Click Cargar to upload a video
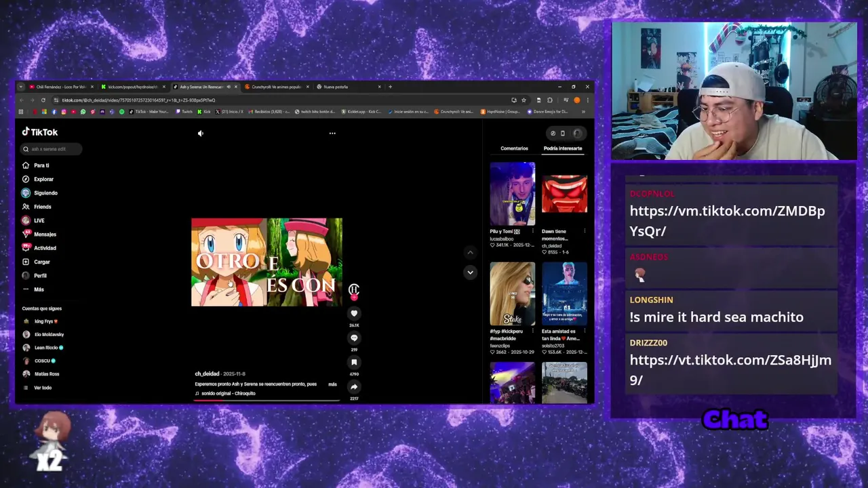This screenshot has height=488, width=868. pyautogui.click(x=36, y=262)
